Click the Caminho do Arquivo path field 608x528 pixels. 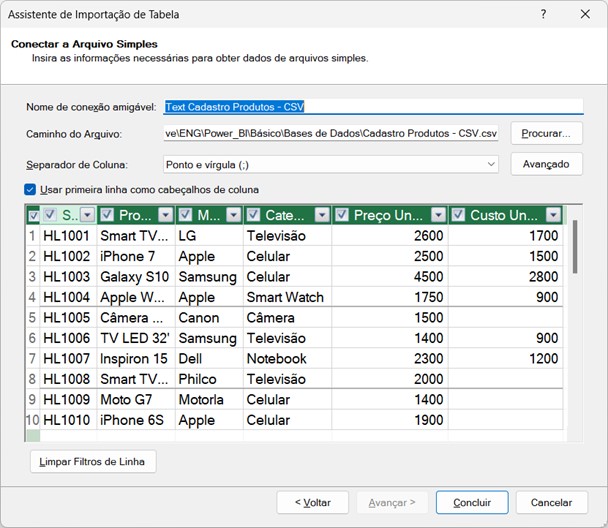331,133
